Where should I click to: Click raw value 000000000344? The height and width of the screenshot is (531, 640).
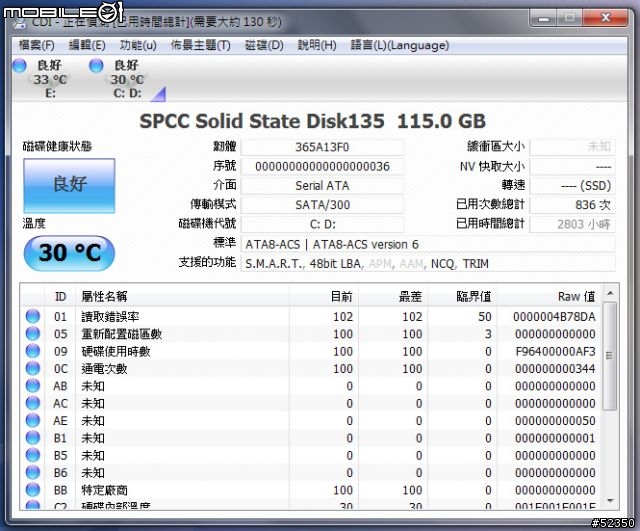(x=555, y=369)
